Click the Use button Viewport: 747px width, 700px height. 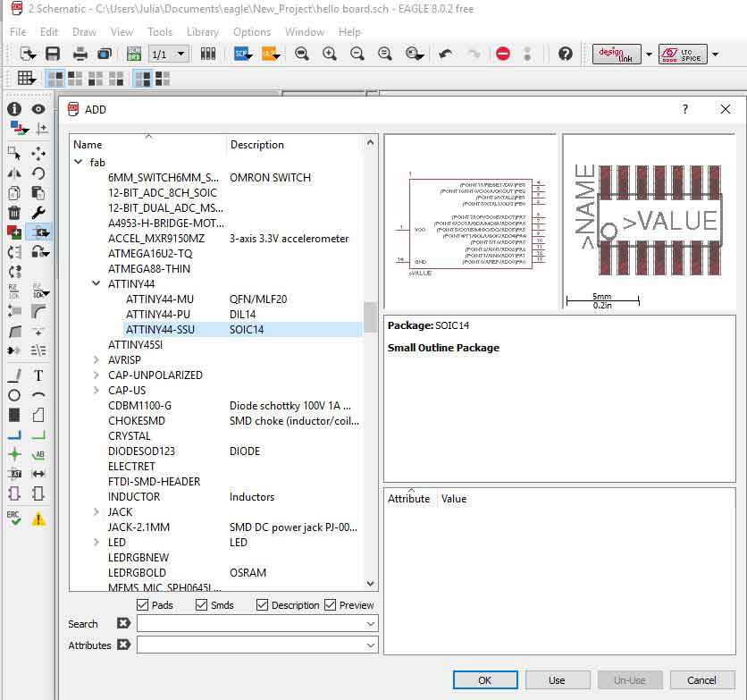(557, 680)
